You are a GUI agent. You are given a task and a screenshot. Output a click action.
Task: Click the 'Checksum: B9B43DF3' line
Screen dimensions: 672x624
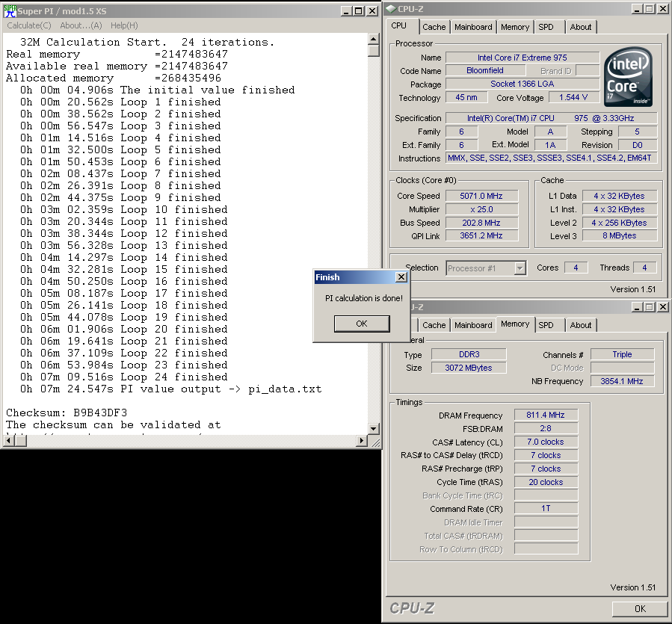click(x=67, y=413)
